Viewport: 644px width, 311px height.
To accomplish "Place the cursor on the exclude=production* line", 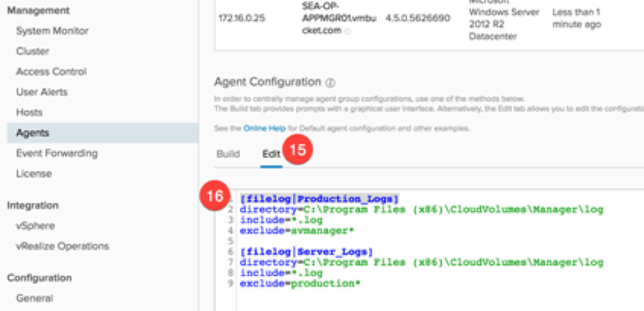I will click(x=300, y=283).
